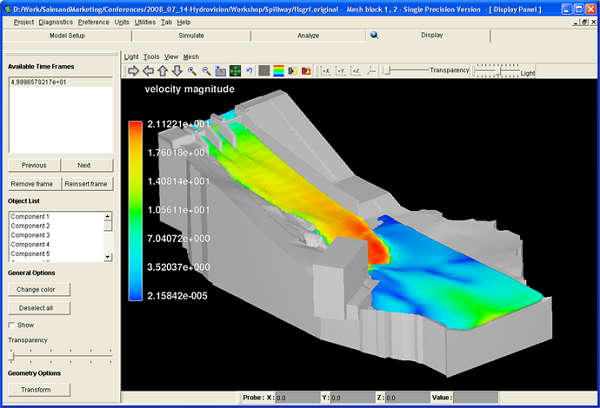Open the View menu in display panel

(x=171, y=57)
